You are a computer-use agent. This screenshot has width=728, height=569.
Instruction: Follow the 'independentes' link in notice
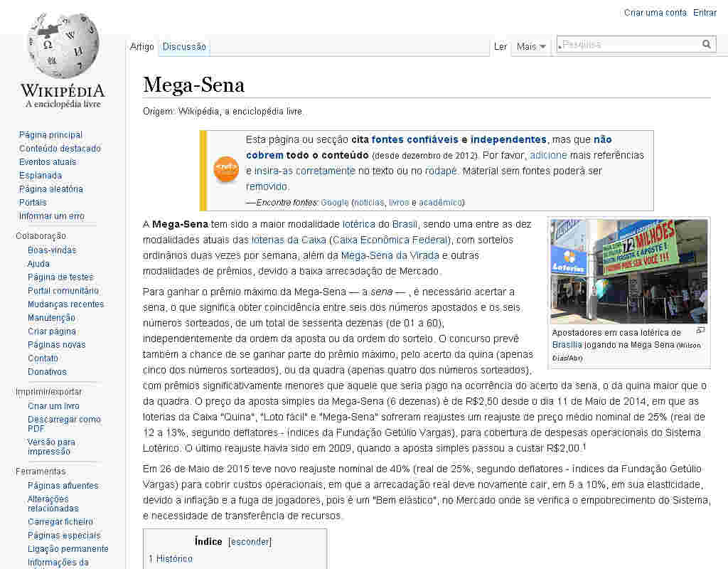(508, 139)
